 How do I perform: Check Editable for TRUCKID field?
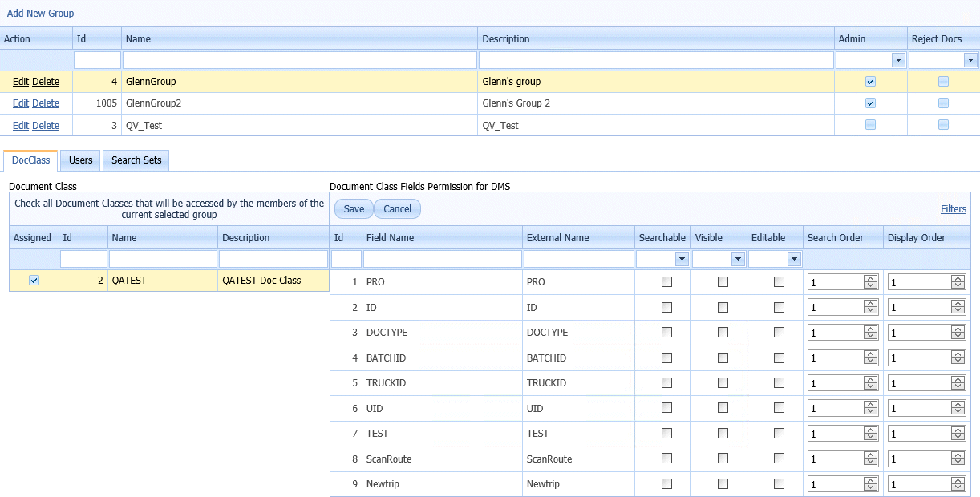779,383
